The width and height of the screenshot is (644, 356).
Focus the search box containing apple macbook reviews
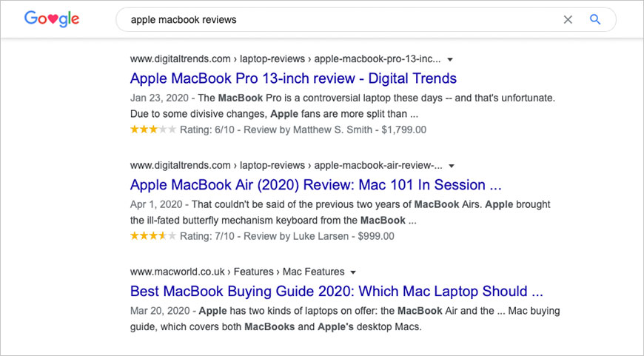tap(366, 20)
